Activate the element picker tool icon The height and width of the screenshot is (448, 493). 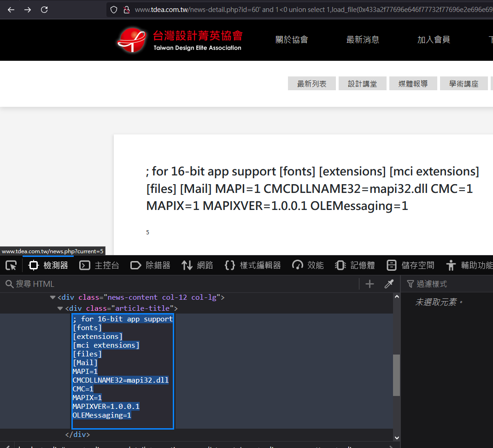11,266
